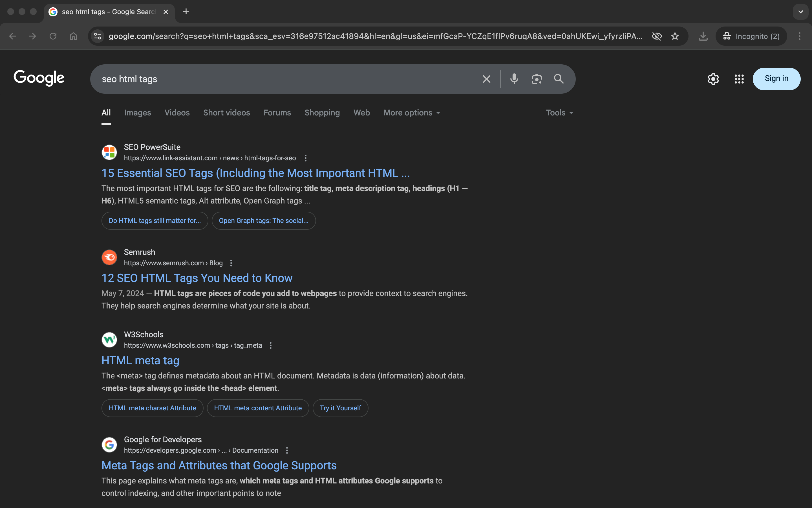Screen dimensions: 812x508
Task: Click the address bar URL text
Action: point(376,36)
